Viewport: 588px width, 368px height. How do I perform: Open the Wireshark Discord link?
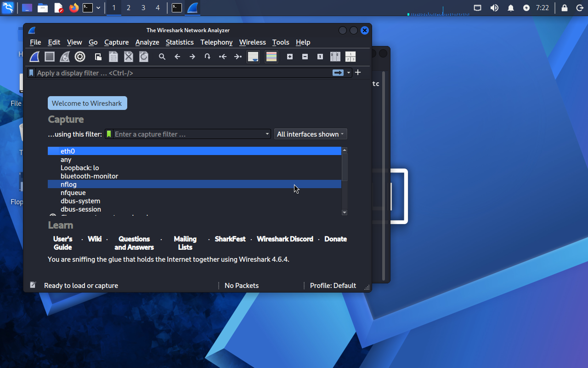[285, 239]
